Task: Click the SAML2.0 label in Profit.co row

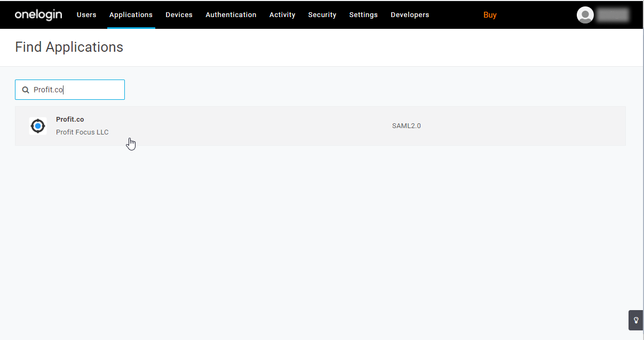Action: (407, 126)
